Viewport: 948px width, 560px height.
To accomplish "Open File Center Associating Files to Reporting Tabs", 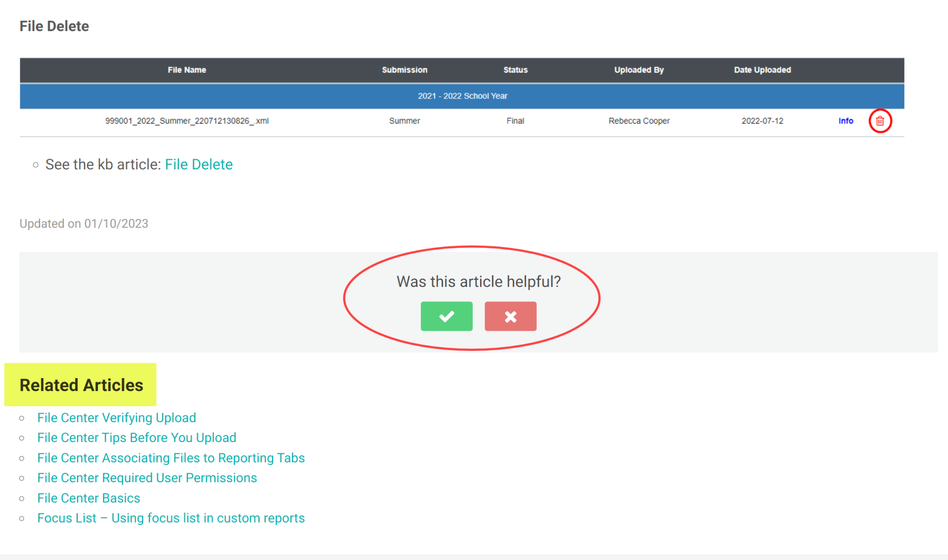I will coord(171,458).
